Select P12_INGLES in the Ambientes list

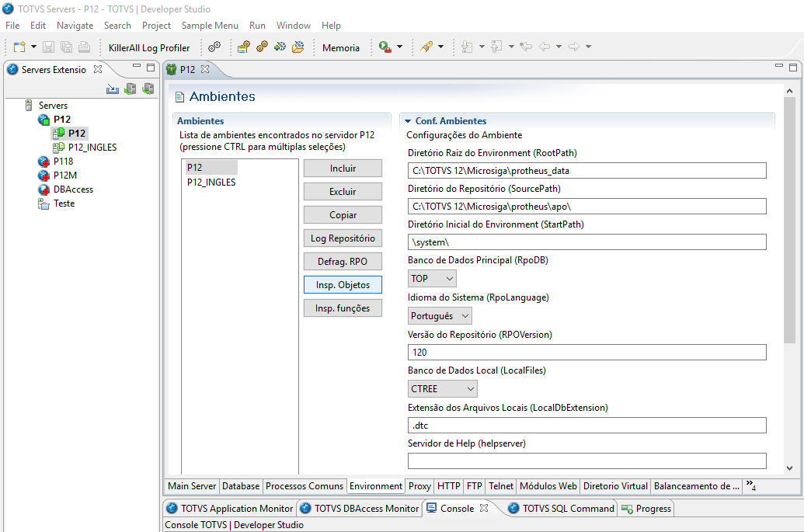211,183
